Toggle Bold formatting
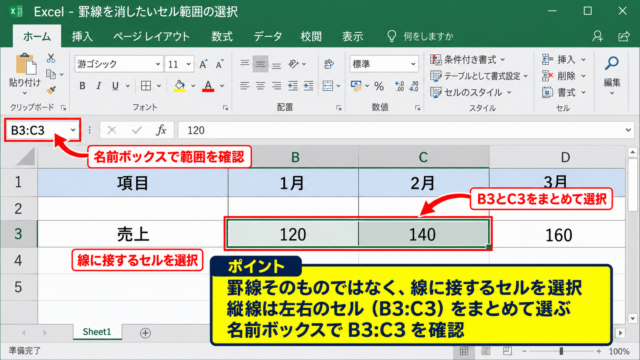640x360 pixels. point(82,86)
